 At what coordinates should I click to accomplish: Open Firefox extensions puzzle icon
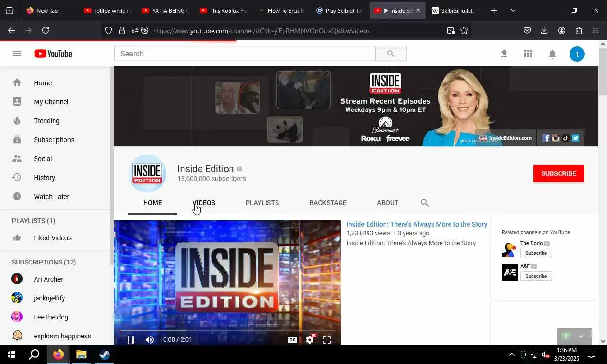[x=579, y=30]
